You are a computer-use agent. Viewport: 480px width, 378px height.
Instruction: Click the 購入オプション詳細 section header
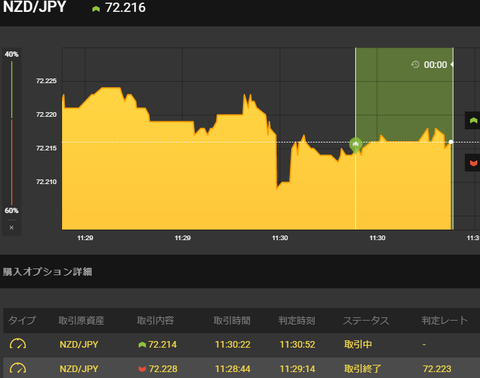point(47,272)
